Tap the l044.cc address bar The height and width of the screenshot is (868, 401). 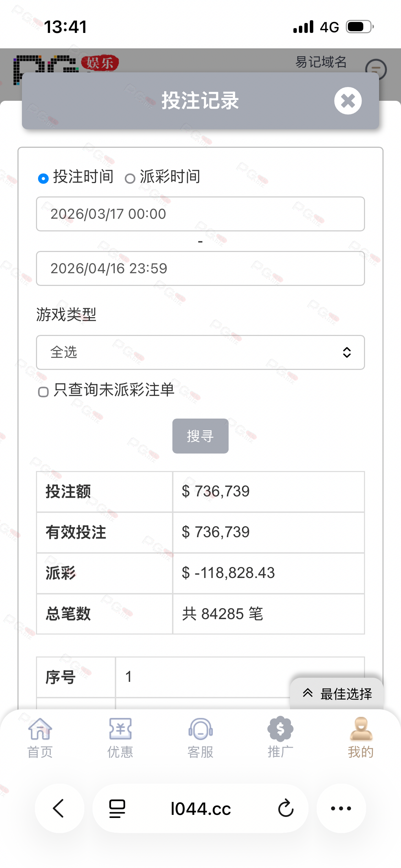[x=200, y=809]
